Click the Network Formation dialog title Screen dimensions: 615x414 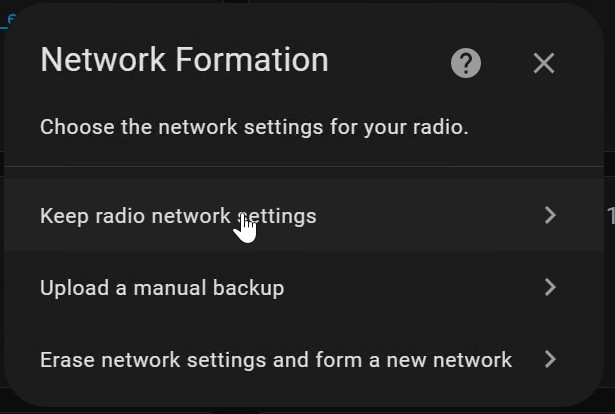(184, 60)
